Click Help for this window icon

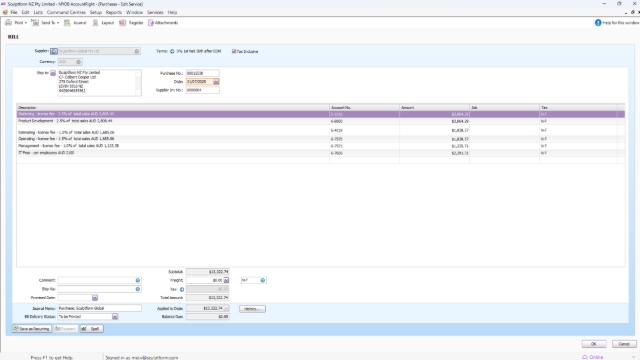click(598, 23)
